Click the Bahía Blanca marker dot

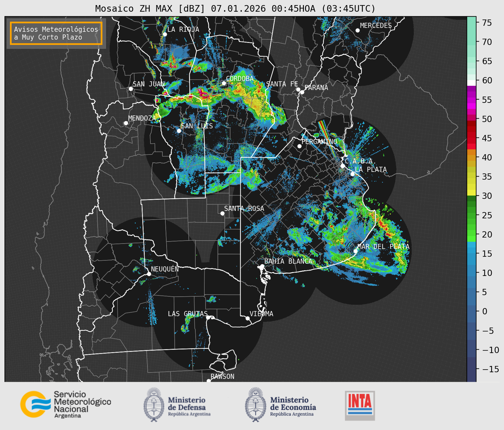click(x=262, y=266)
